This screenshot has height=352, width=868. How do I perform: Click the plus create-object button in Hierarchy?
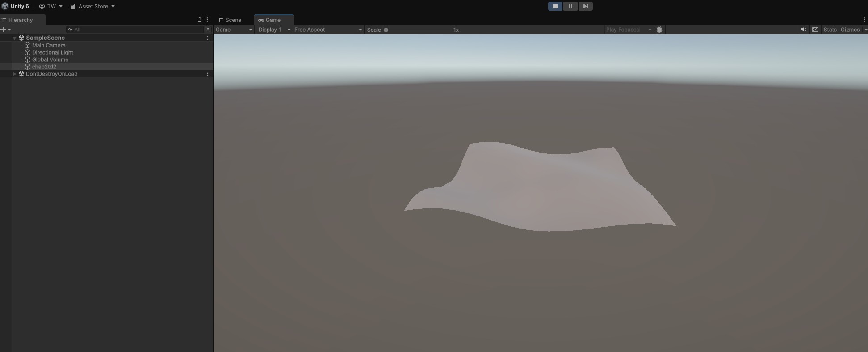(3, 30)
